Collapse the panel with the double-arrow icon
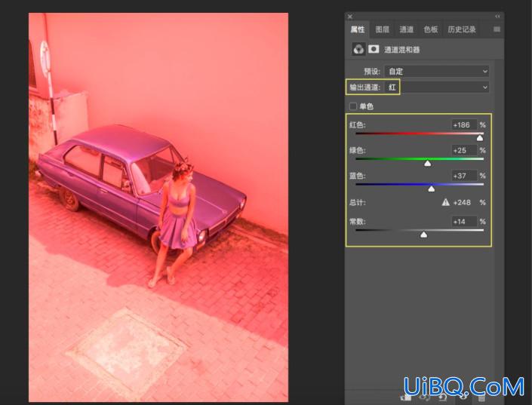Viewport: 532px width, 405px height. click(497, 17)
